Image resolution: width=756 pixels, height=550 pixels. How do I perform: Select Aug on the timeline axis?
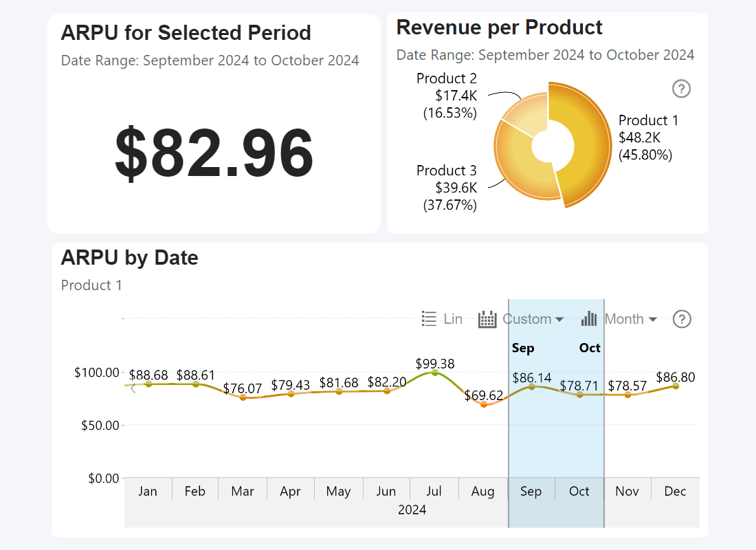[482, 491]
